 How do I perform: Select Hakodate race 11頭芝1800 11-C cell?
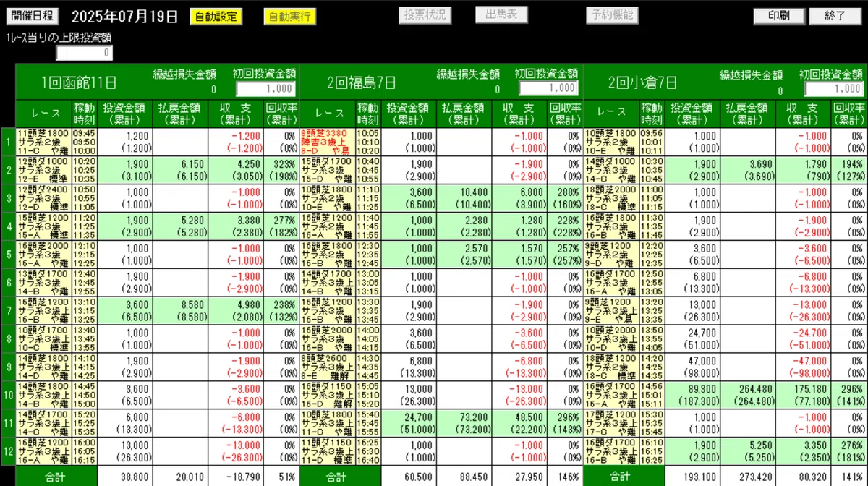point(43,142)
